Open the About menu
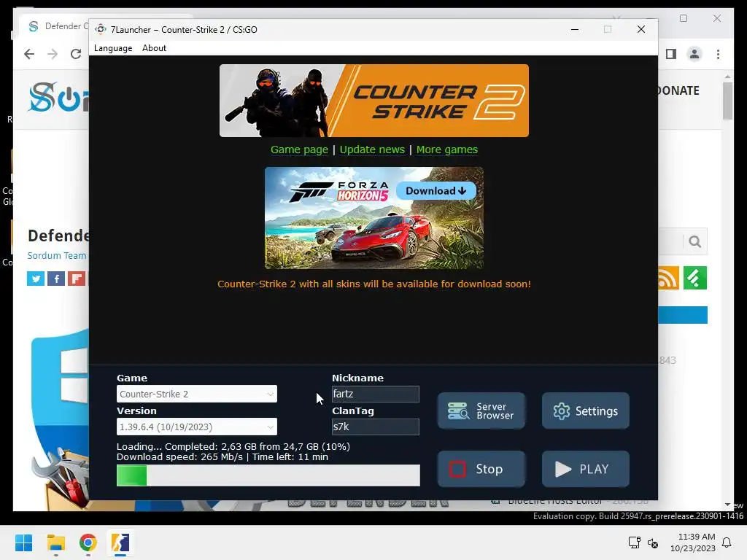Image resolution: width=747 pixels, height=560 pixels. point(155,48)
